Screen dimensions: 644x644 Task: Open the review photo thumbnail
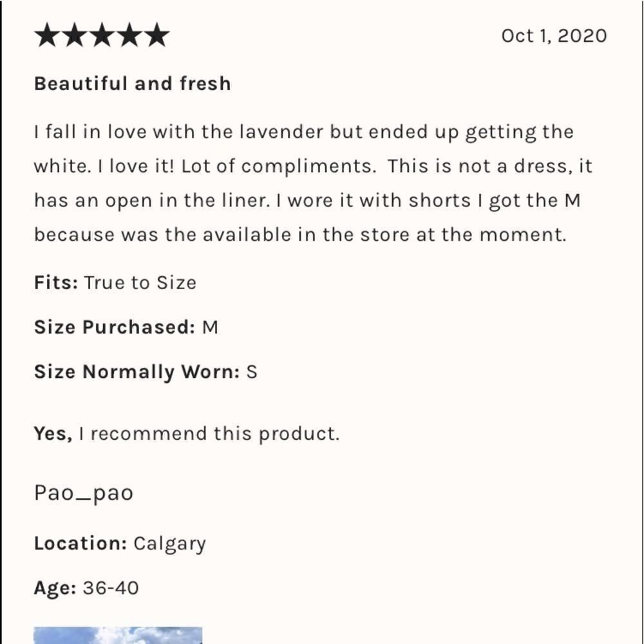[118, 635]
